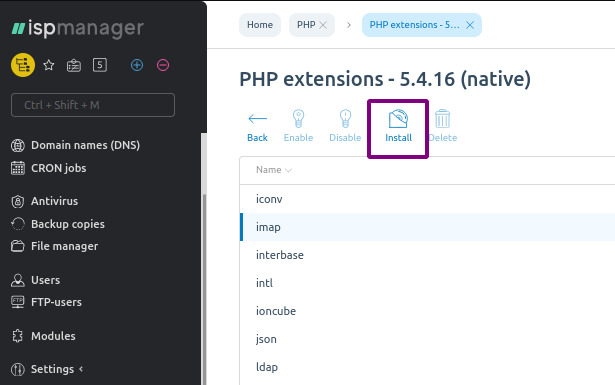Collapse all menu with pink minus icon

pos(163,65)
